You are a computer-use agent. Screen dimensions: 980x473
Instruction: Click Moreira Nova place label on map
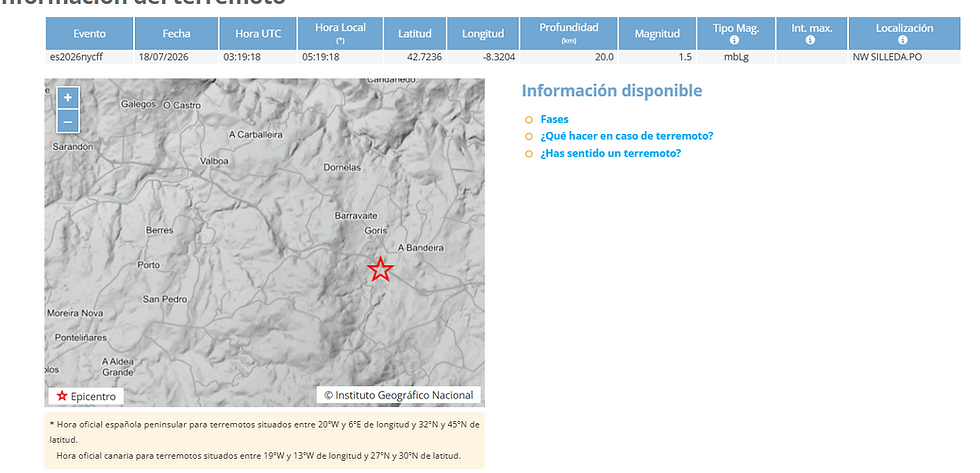click(x=75, y=313)
